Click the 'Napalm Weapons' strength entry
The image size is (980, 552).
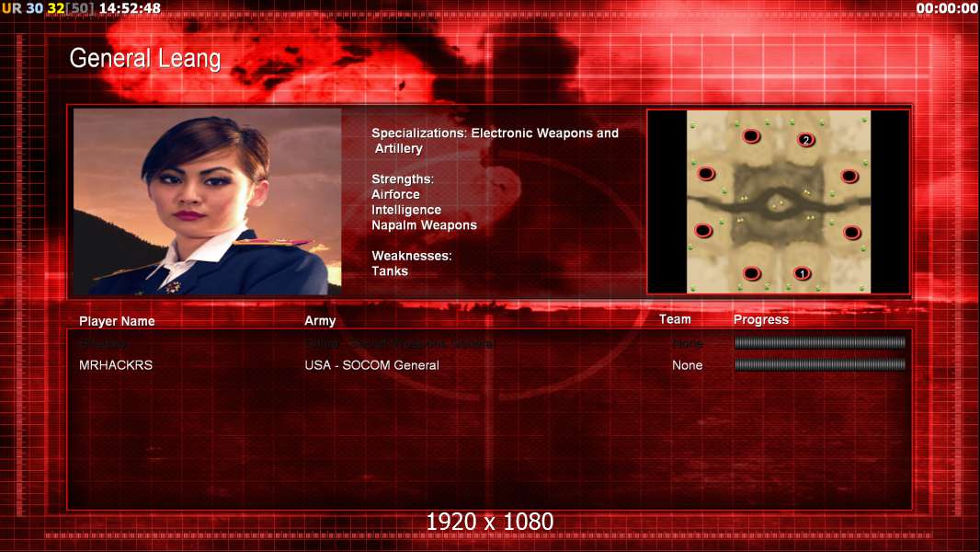click(424, 225)
